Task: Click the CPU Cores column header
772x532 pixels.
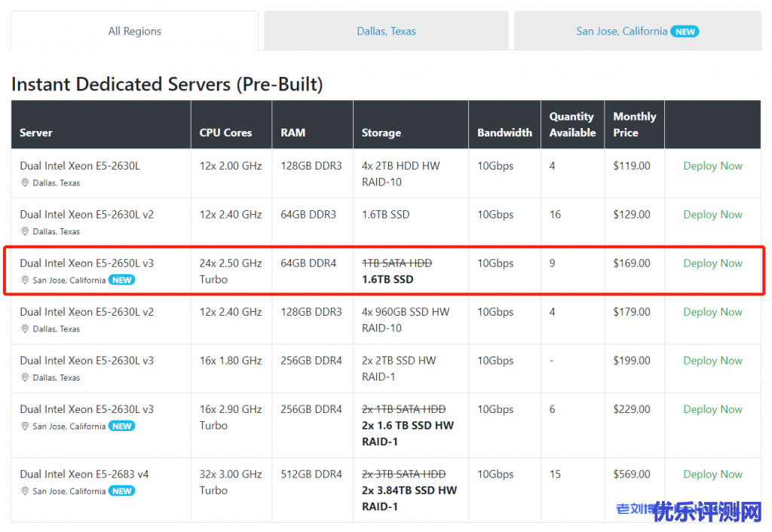Action: [x=225, y=133]
